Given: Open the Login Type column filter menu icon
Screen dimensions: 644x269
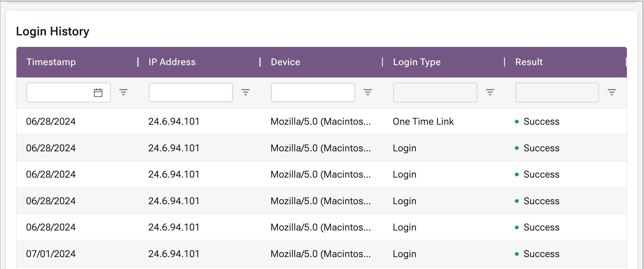Looking at the screenshot, I should coord(490,92).
